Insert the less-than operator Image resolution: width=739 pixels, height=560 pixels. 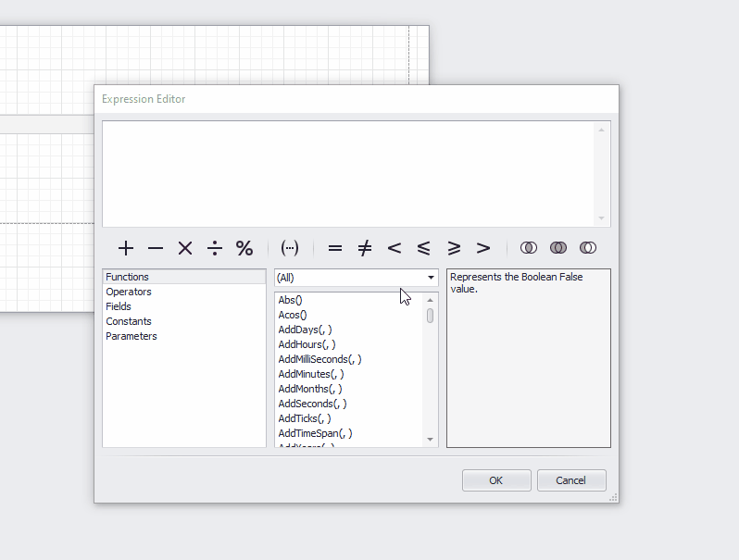(x=395, y=248)
